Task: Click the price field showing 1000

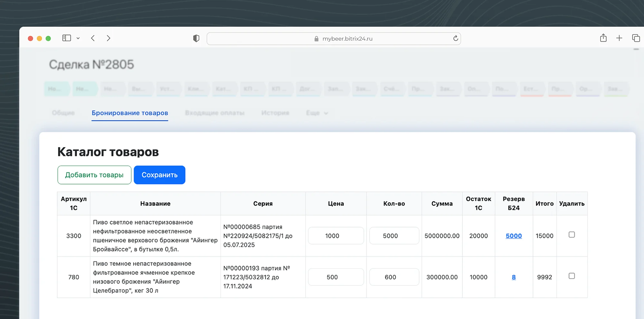Action: click(x=336, y=236)
